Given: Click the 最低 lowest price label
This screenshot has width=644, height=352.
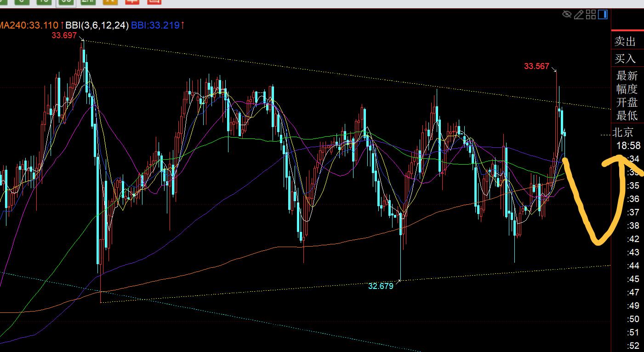Looking at the screenshot, I should coord(627,115).
